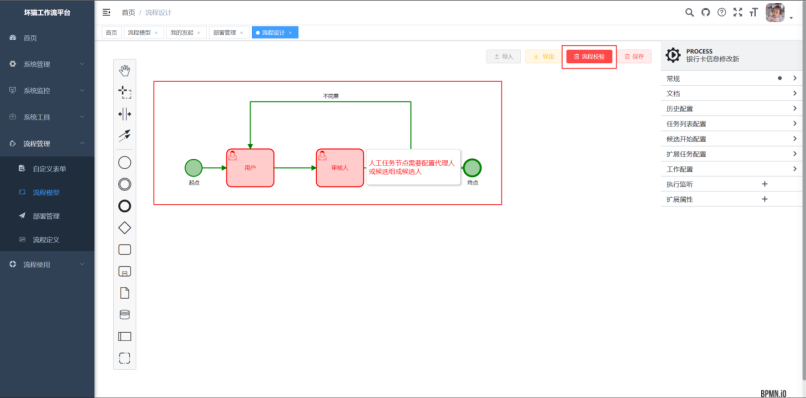Click the 不同意 sequence flow label

pyautogui.click(x=331, y=96)
